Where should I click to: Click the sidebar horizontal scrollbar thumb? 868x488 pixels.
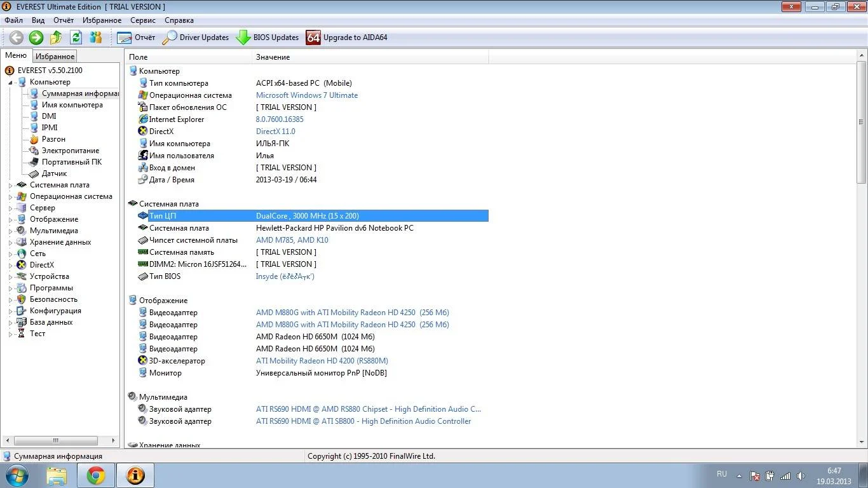coord(56,440)
